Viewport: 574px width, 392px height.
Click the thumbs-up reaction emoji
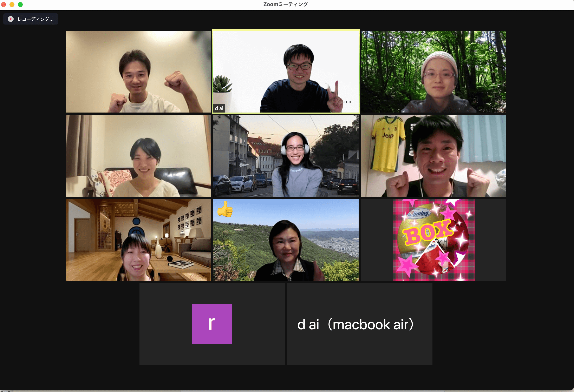click(x=225, y=209)
